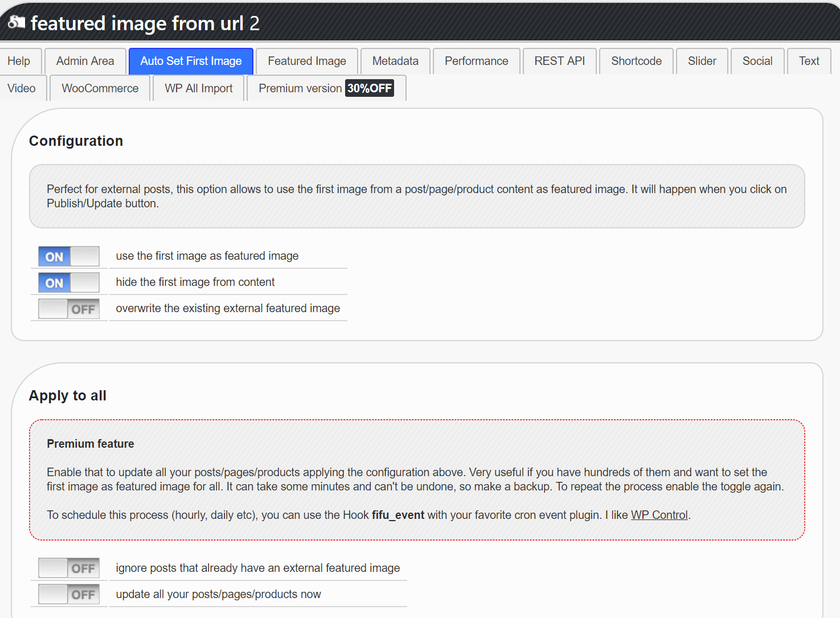Click the Auto Set First Image tab
The image size is (840, 618).
tap(191, 61)
